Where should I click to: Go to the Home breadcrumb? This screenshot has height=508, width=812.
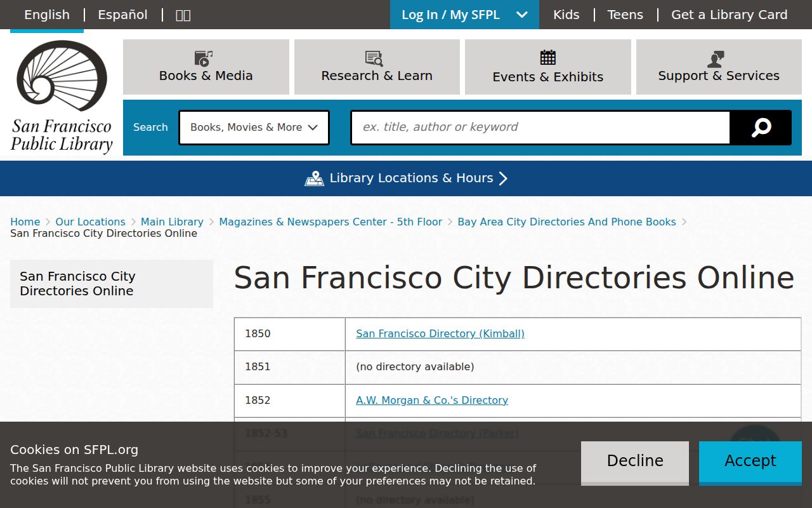tap(25, 222)
